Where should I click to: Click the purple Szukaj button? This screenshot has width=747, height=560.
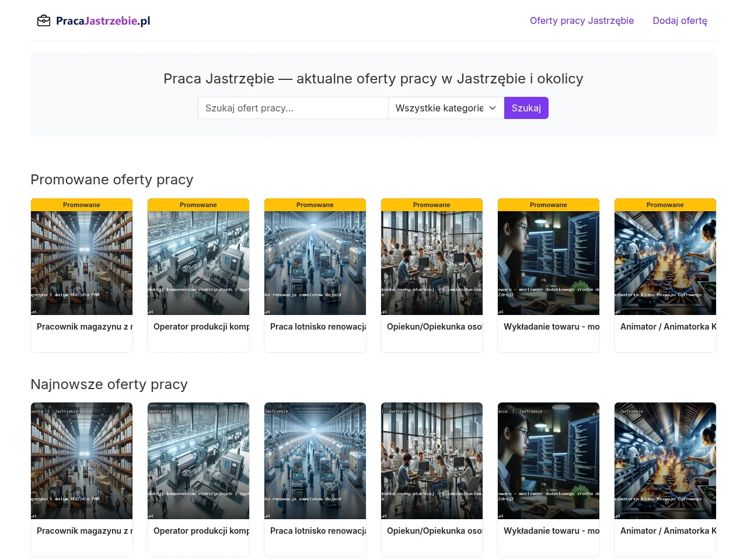click(x=526, y=108)
